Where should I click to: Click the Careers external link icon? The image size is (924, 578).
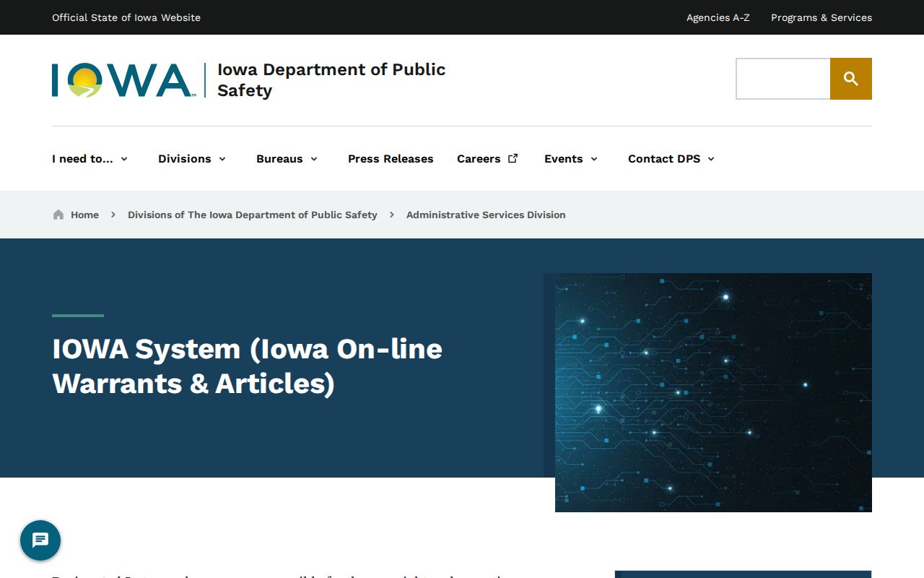(x=513, y=158)
